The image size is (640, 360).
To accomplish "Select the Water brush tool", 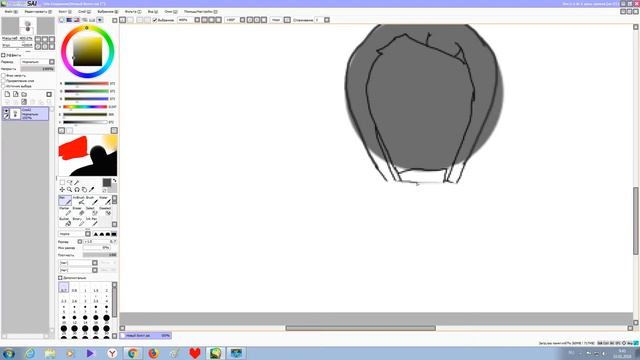I will (105, 200).
